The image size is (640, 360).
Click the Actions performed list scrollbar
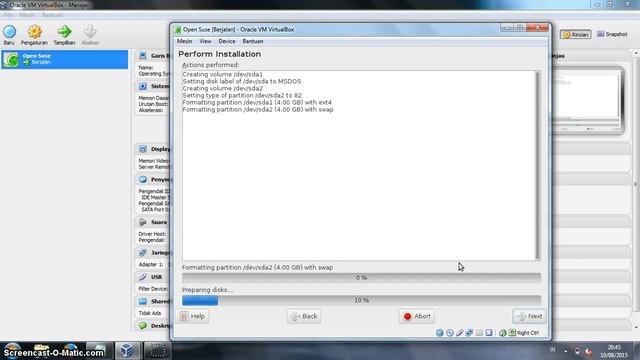coord(538,165)
